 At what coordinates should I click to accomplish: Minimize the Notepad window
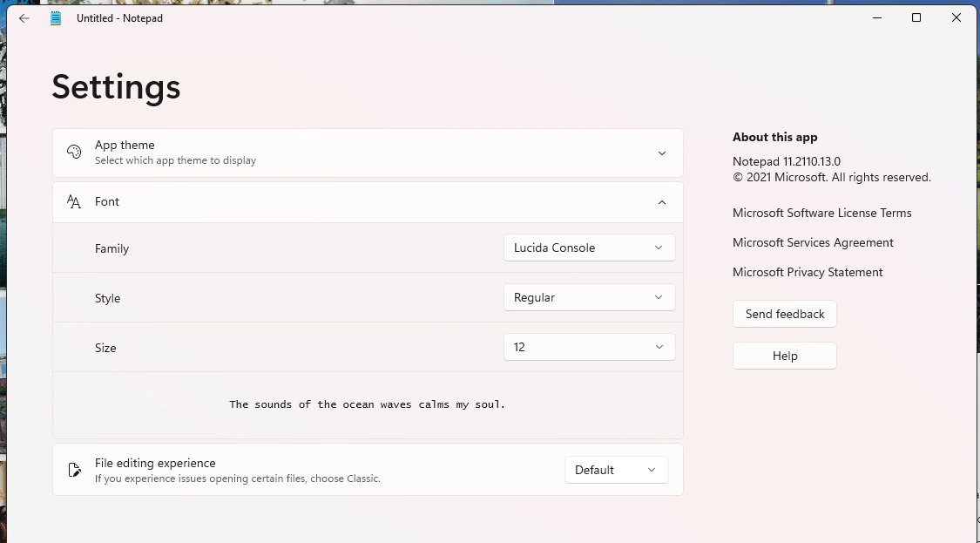[x=876, y=17]
